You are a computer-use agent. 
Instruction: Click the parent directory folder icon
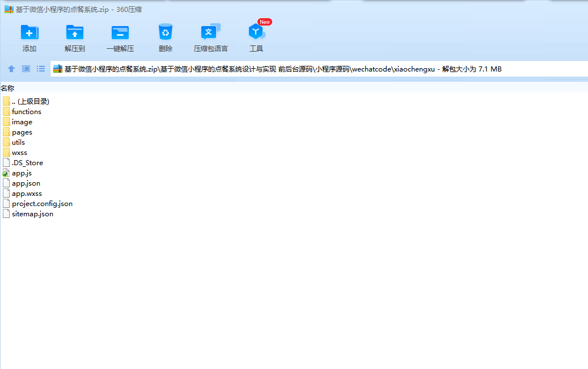6,102
